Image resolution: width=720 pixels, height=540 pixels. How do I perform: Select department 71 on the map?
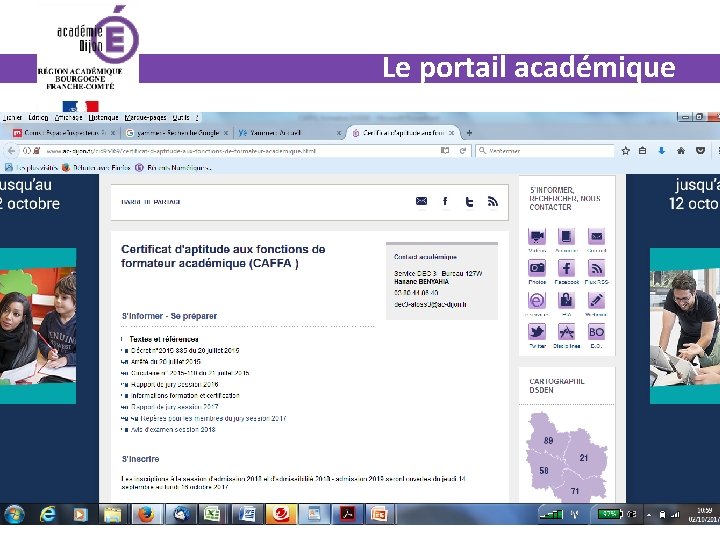pyautogui.click(x=574, y=491)
